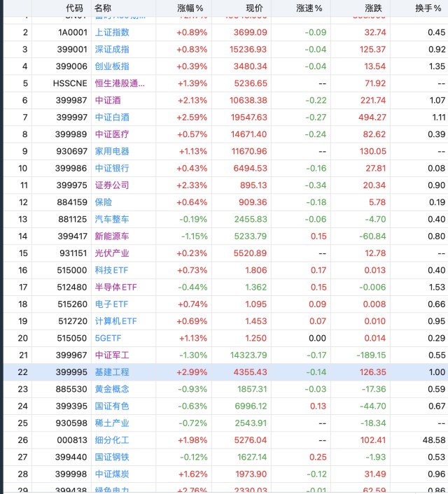Select code 399006 cell
448x494 pixels.
[x=71, y=66]
